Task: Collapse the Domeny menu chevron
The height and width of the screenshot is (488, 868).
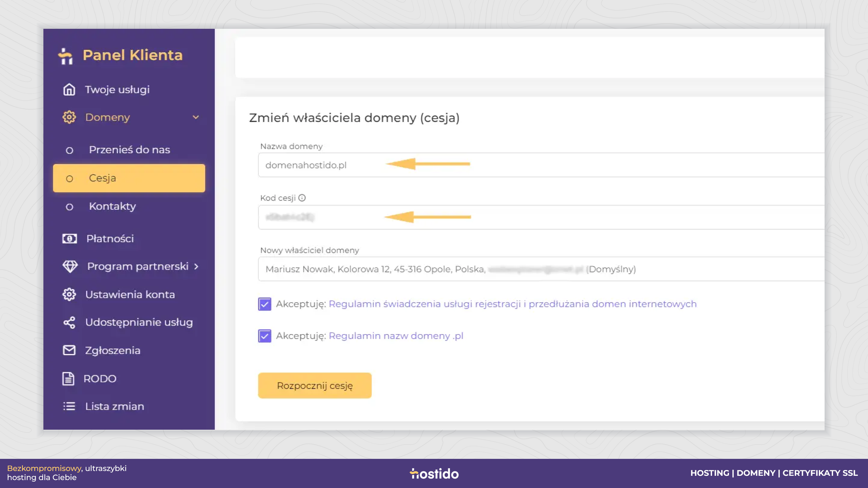Action: (x=196, y=117)
